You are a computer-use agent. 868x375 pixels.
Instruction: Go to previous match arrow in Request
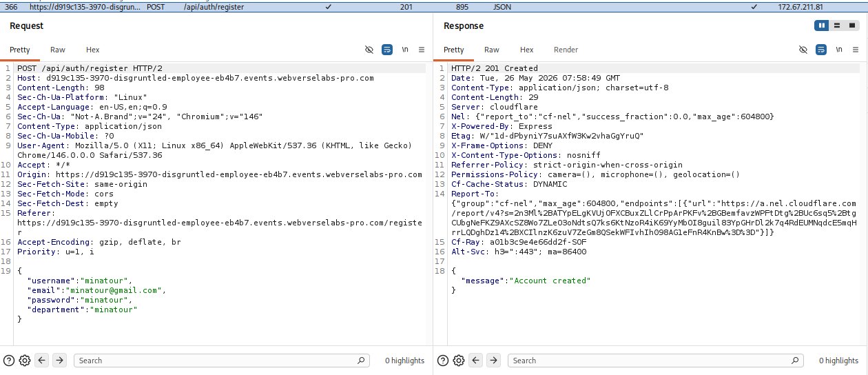pos(42,361)
